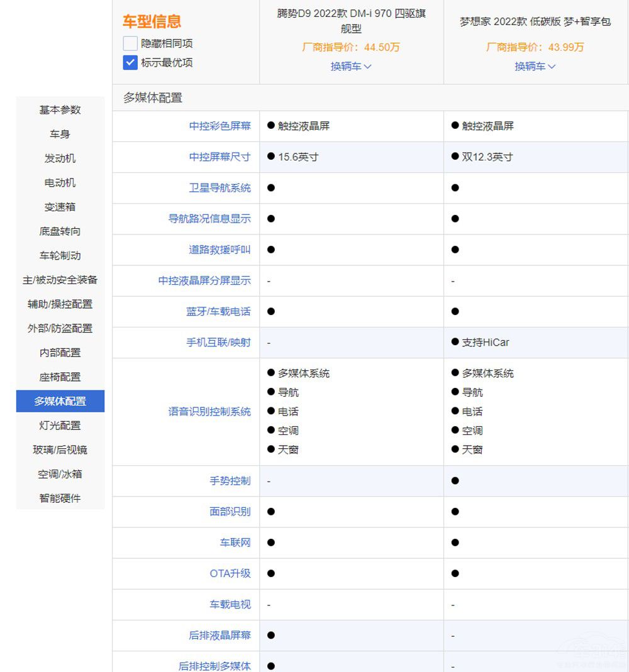Uncheck the 标示最优项 checkbox
This screenshot has height=672, width=629.
130,62
